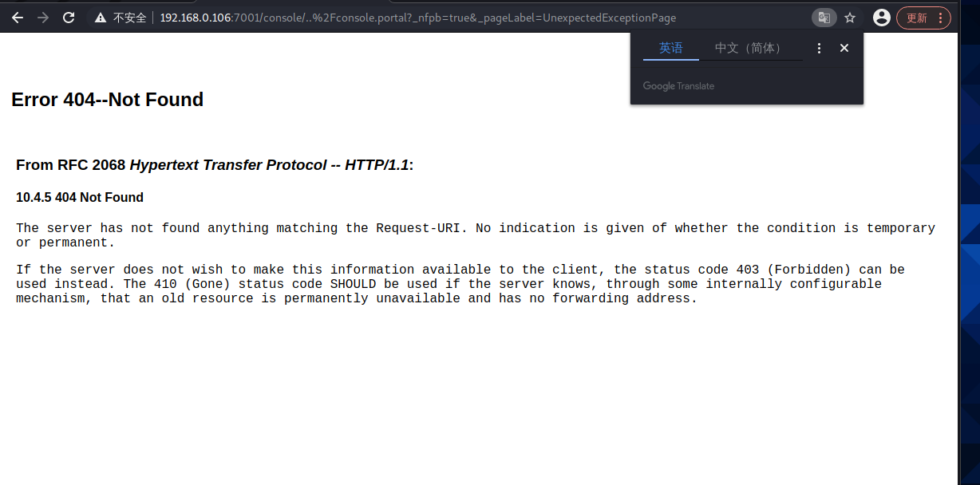Click the paragraph starting 'If the server does not wish'

pyautogui.click(x=460, y=284)
